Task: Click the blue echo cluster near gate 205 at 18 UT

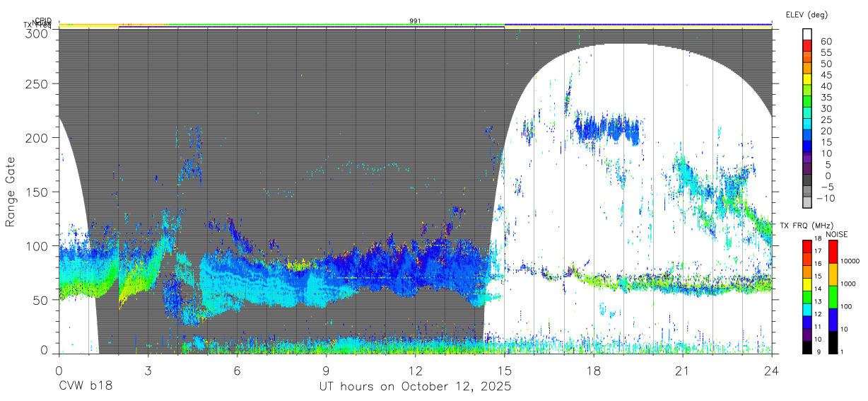Action: [x=606, y=129]
